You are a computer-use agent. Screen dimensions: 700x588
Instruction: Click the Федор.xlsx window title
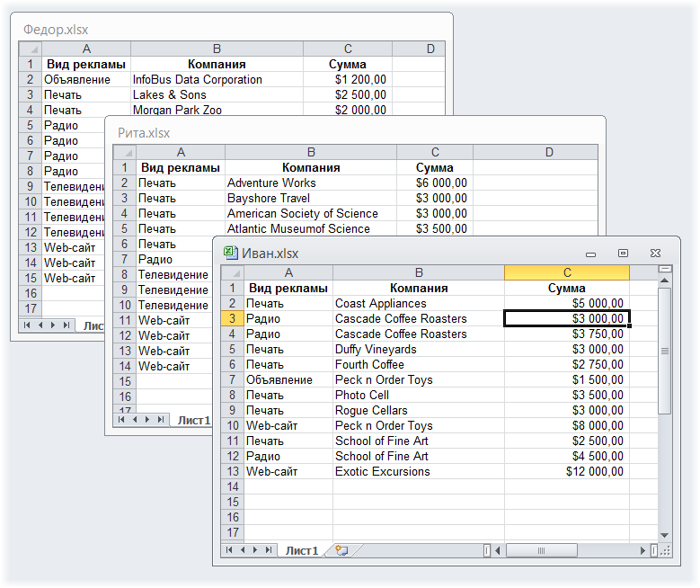coord(56,30)
